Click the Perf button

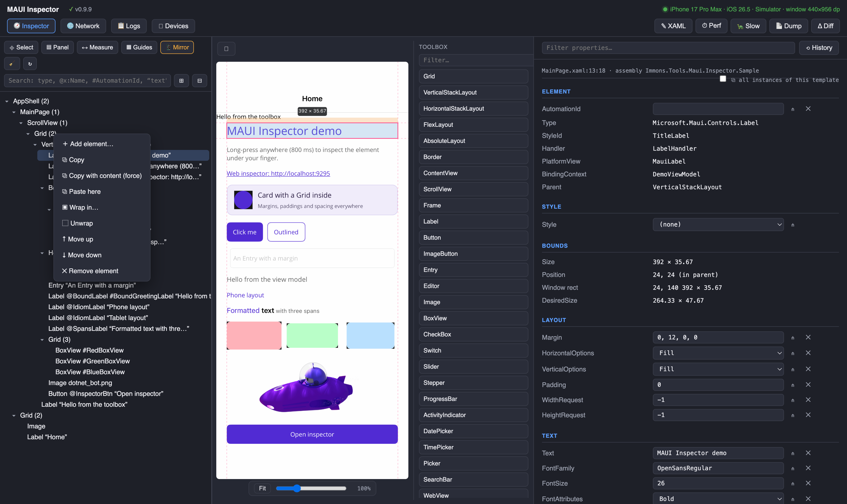pyautogui.click(x=711, y=26)
